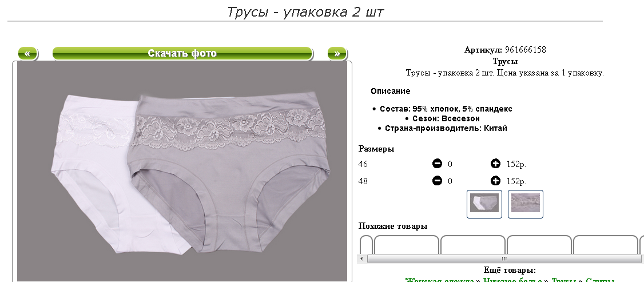The height and width of the screenshot is (282, 644).
Task: Click the Скачать фото download button
Action: (x=182, y=54)
